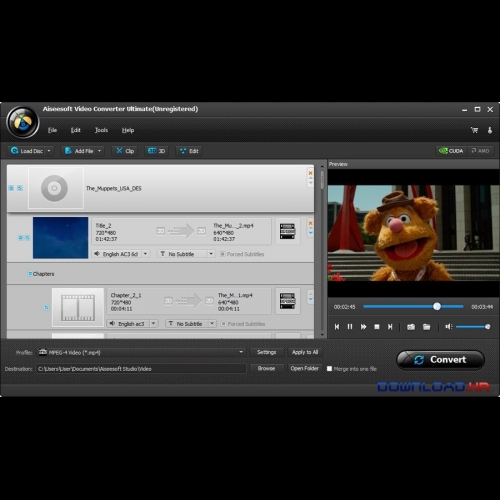The height and width of the screenshot is (500, 500).
Task: Click the Add File toolbar button
Action: coord(79,151)
